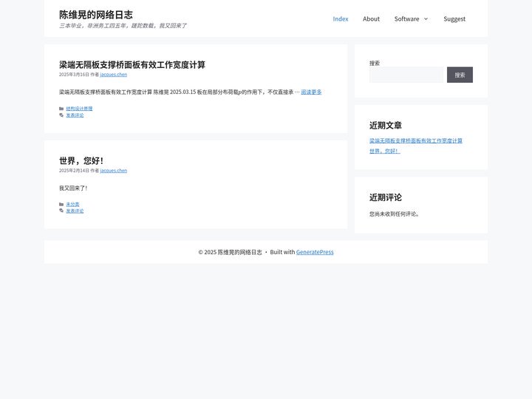Open recent post link 梁端无隔板支撑桥面板有效工作宽度计算 in sidebar
This screenshot has width=532, height=399.
click(415, 141)
